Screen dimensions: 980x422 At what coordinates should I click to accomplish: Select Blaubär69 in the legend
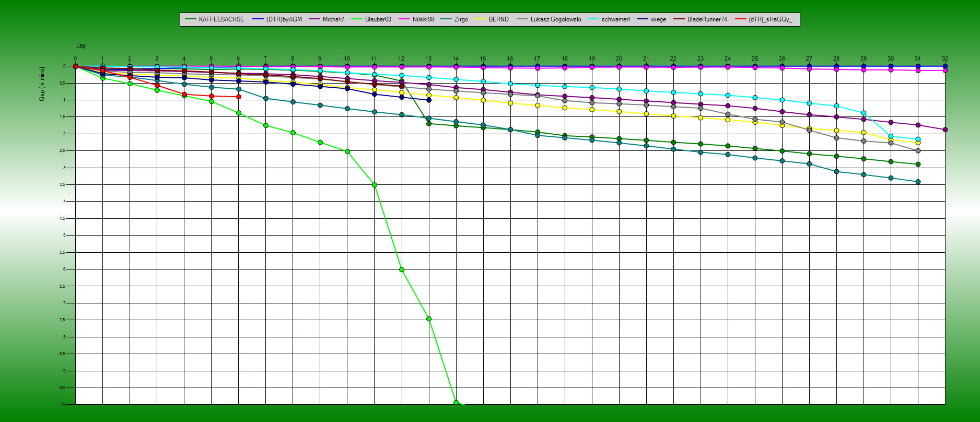tap(371, 19)
